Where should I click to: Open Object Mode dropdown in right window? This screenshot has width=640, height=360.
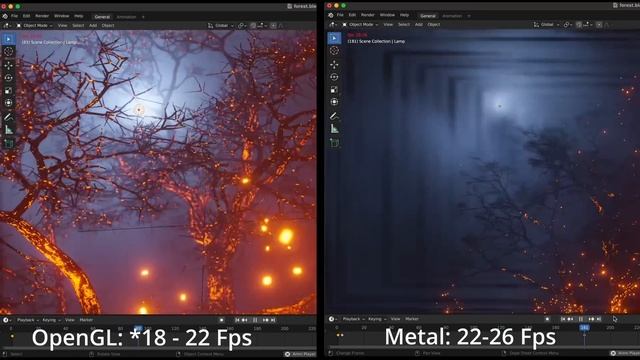(360, 24)
